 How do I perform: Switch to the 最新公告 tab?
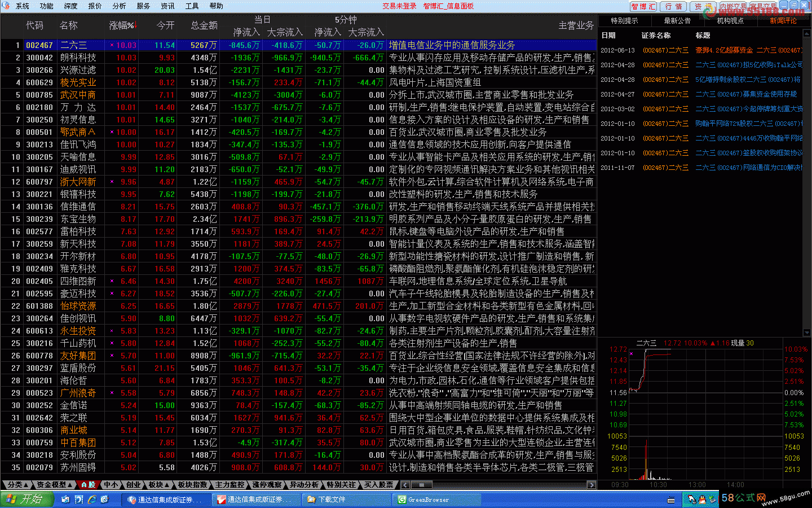[677, 21]
